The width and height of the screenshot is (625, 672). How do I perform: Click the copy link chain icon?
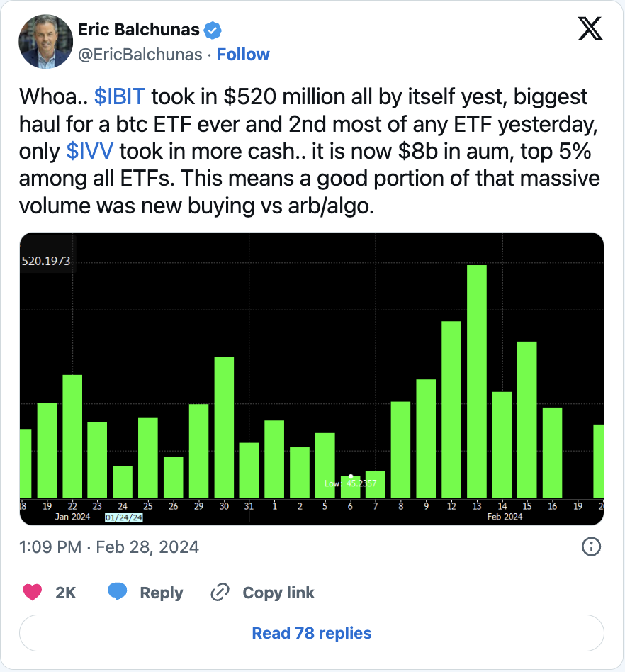click(x=221, y=593)
